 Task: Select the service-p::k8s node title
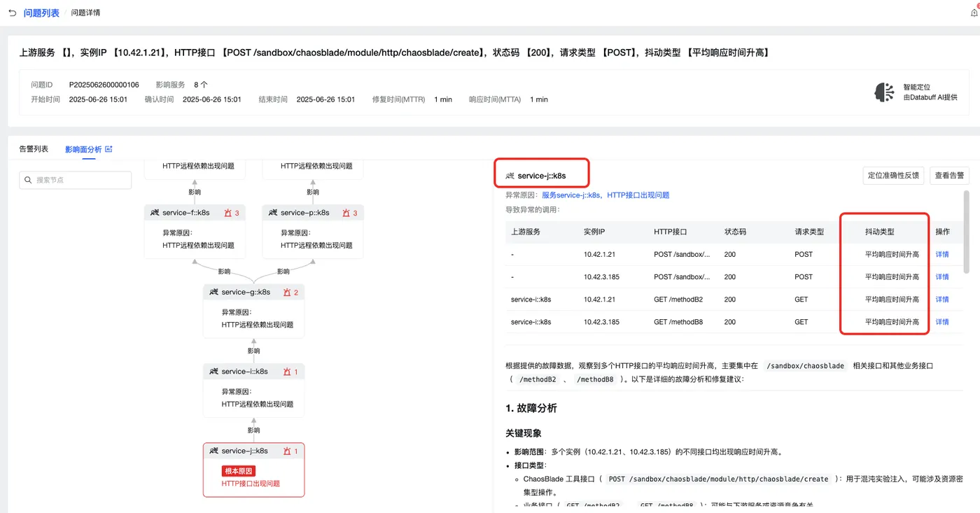pos(304,213)
